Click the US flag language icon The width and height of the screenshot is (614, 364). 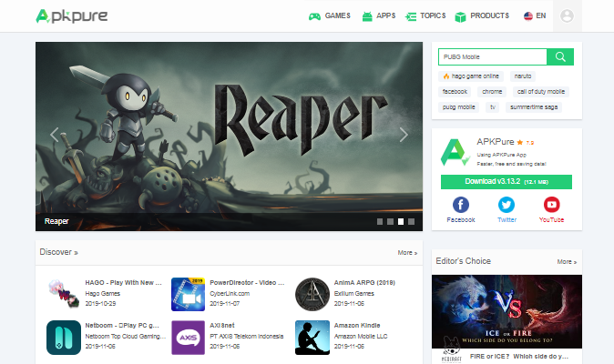tap(528, 16)
